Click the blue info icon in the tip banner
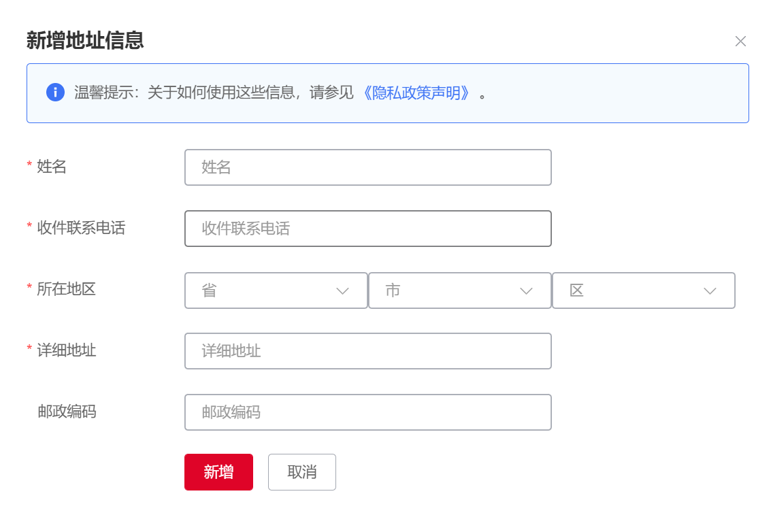Viewport: 773px width, 532px height. coord(55,93)
